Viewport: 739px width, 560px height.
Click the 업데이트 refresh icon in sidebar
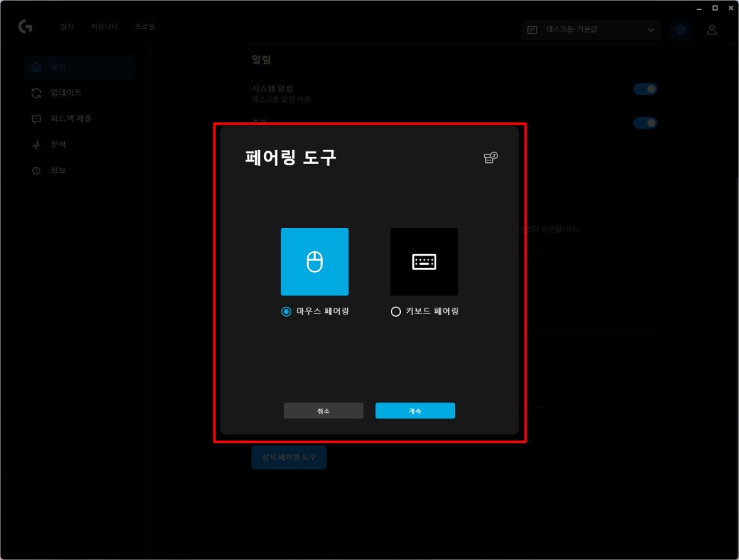(36, 93)
